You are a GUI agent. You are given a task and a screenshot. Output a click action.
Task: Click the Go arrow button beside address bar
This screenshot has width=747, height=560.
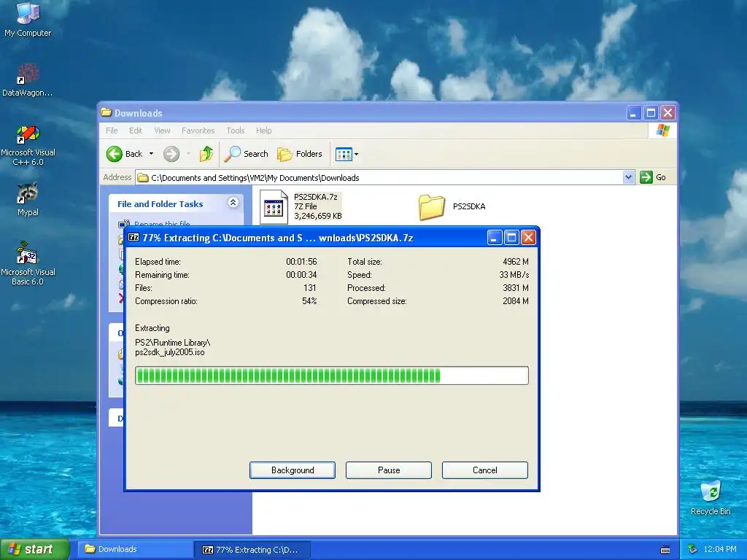pyautogui.click(x=653, y=177)
